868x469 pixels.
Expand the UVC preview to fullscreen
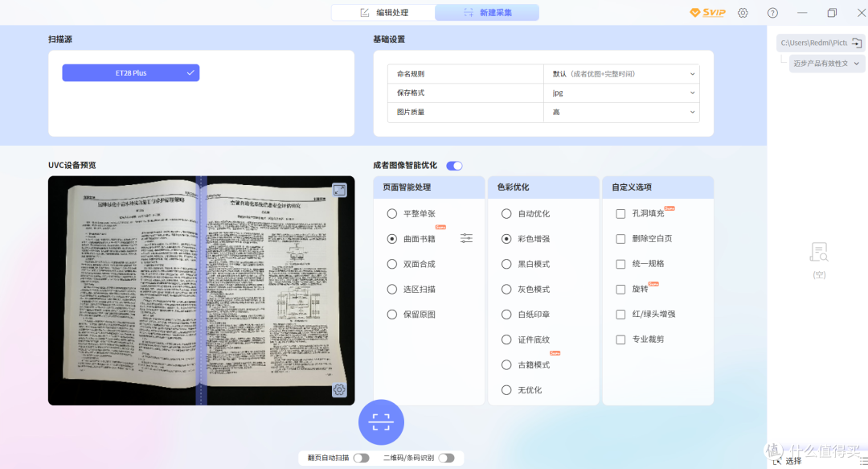pyautogui.click(x=339, y=190)
